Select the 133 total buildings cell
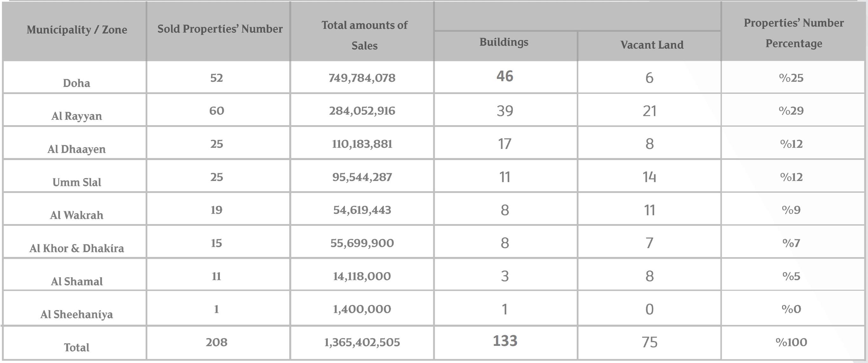Screen dimensions: 868x363 505,341
